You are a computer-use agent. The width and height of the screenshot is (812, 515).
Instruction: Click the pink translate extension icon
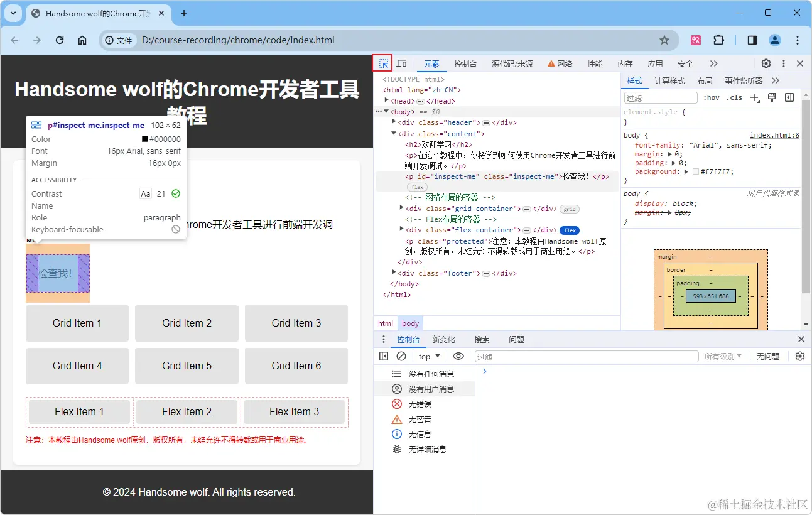696,40
